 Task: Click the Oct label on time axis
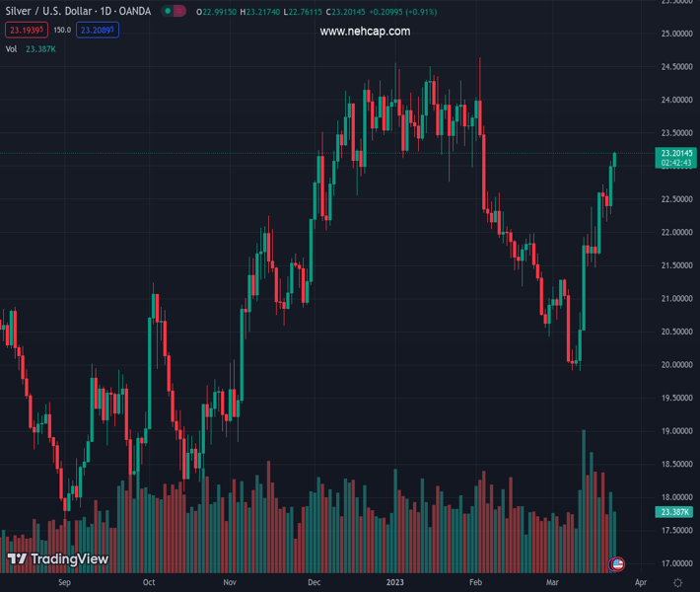tap(149, 583)
